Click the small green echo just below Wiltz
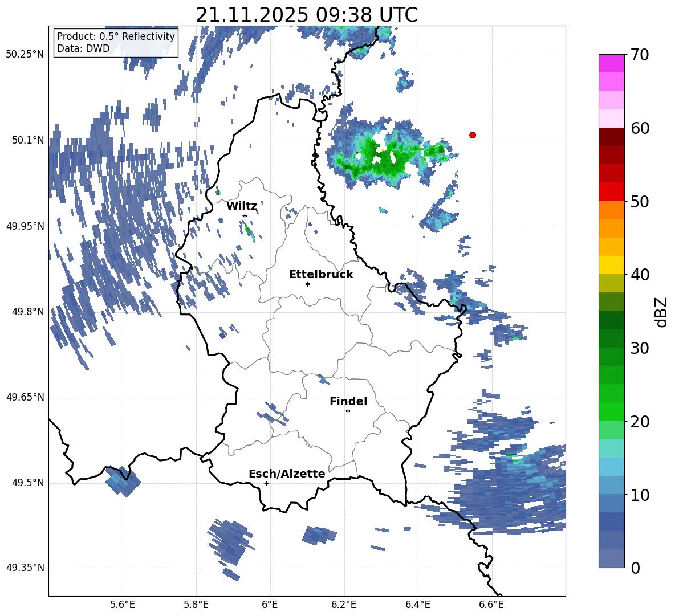 [249, 231]
